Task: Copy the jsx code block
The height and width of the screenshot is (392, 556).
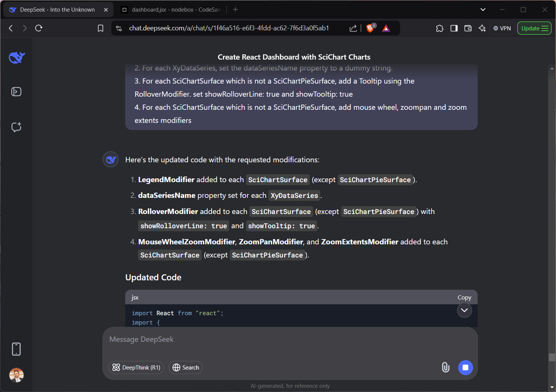Action: point(464,297)
